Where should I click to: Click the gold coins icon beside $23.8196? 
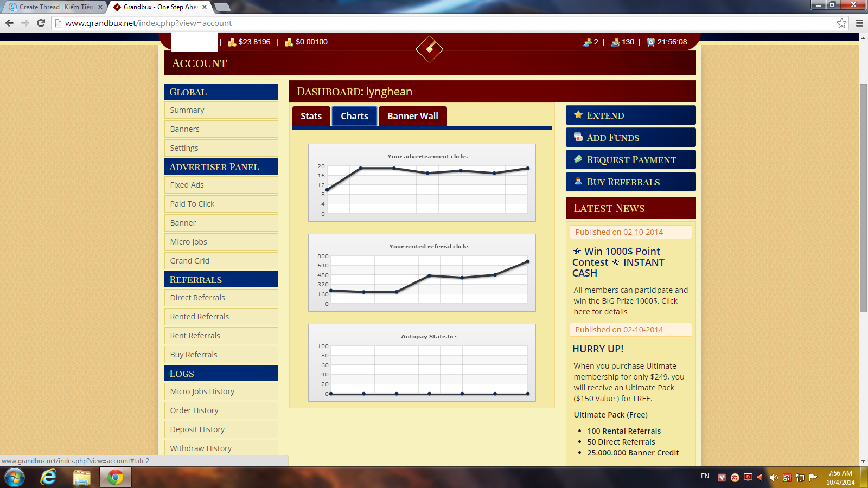coord(232,42)
